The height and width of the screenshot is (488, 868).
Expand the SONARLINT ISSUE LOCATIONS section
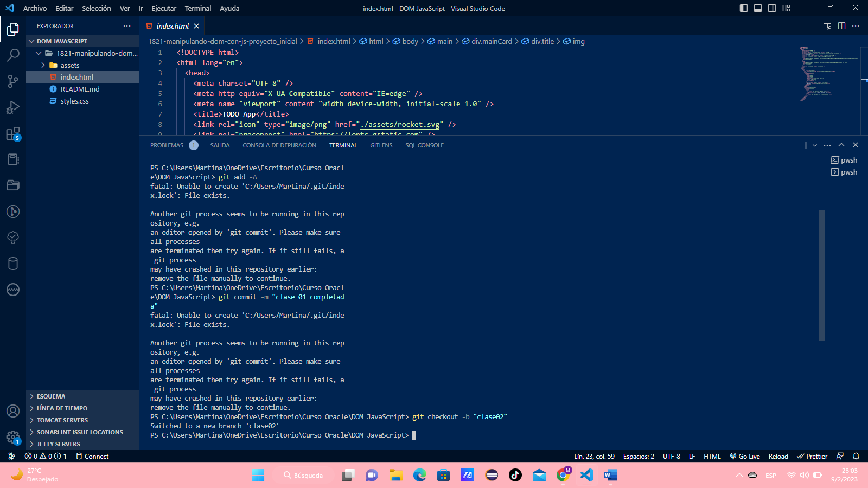(x=82, y=432)
